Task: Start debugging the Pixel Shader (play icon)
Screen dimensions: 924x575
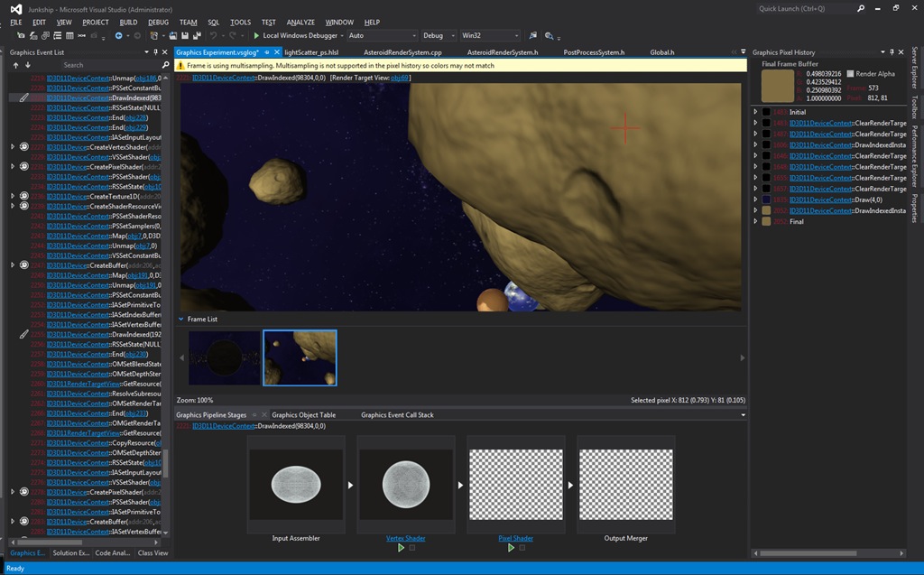Action: [511, 548]
